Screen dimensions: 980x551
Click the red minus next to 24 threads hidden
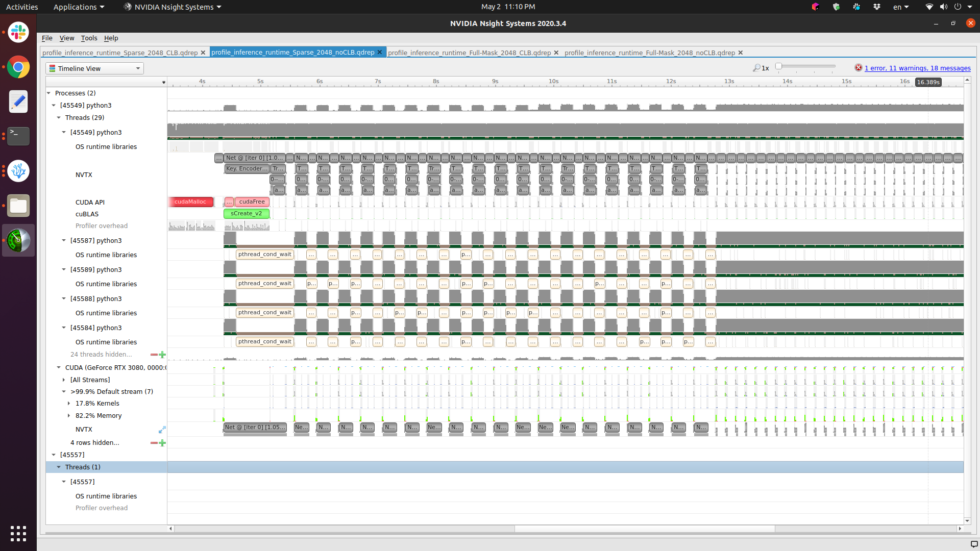coord(154,355)
